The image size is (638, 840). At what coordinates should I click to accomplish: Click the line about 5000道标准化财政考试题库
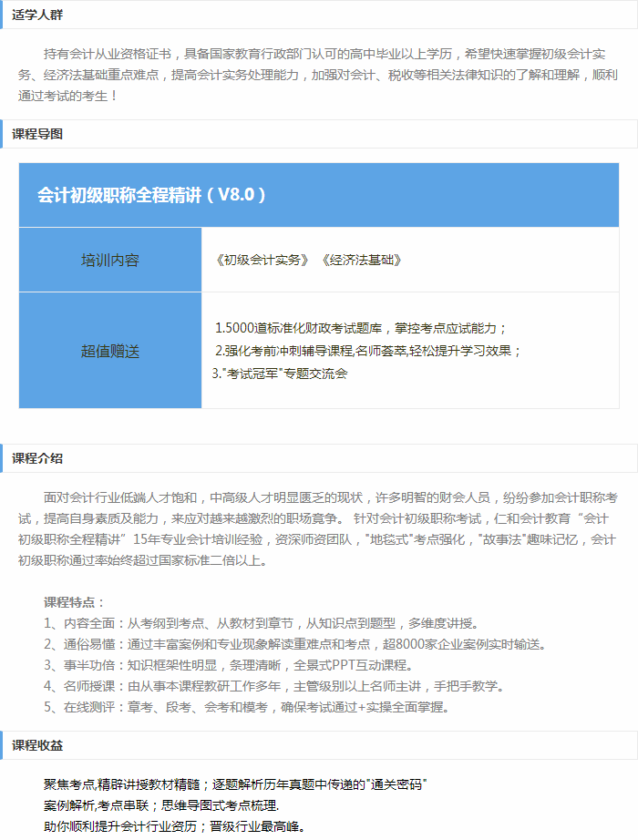pyautogui.click(x=360, y=328)
